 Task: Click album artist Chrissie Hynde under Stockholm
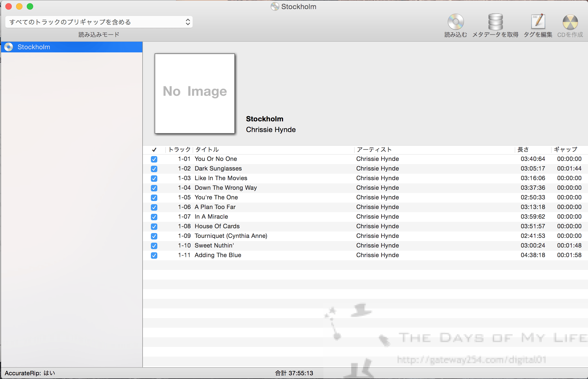pyautogui.click(x=271, y=130)
